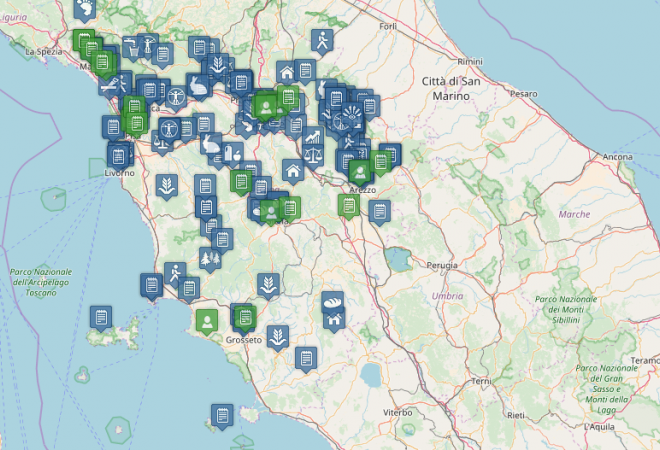
Task: Open the sunburst eye marker north of Arezzo
Action: tap(352, 114)
